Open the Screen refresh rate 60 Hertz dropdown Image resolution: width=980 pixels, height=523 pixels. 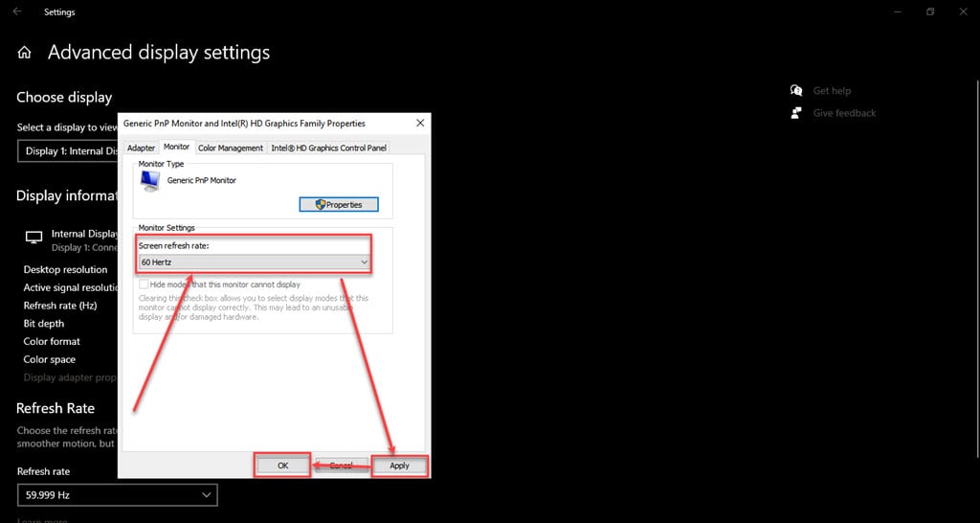[x=255, y=261]
